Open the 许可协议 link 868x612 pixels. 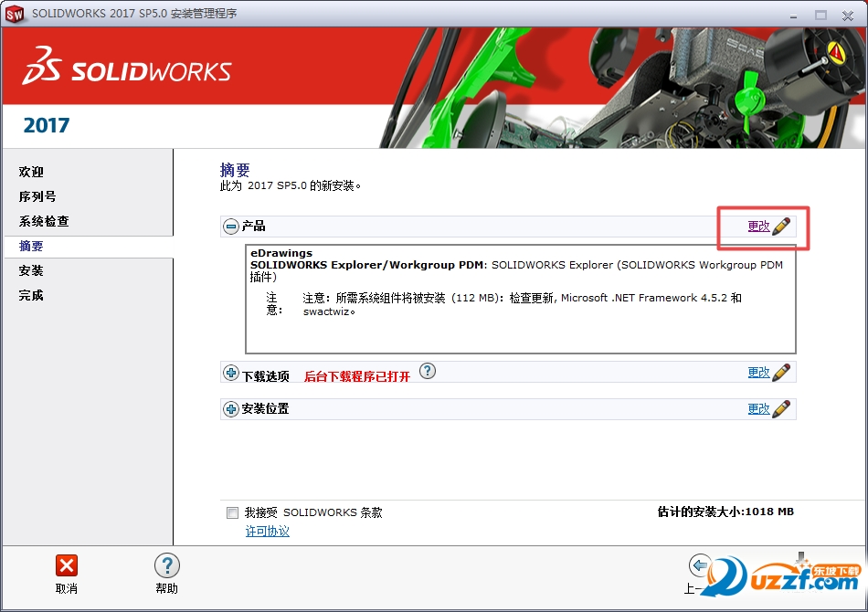(x=268, y=532)
